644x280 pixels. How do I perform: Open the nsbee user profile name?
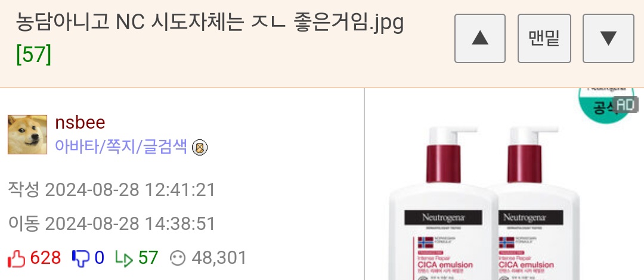coord(80,122)
